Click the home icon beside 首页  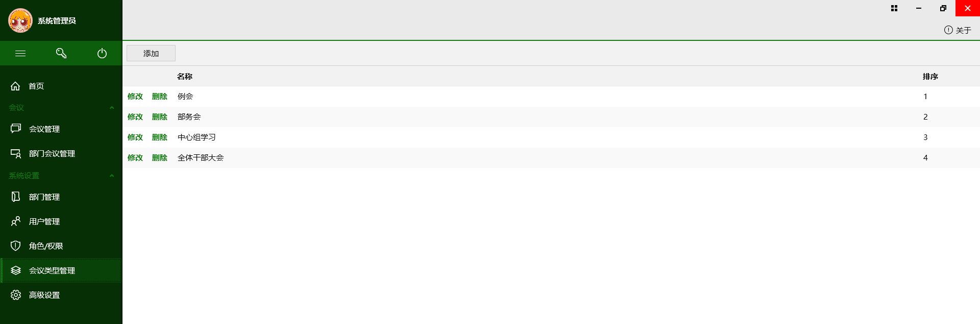coord(16,86)
